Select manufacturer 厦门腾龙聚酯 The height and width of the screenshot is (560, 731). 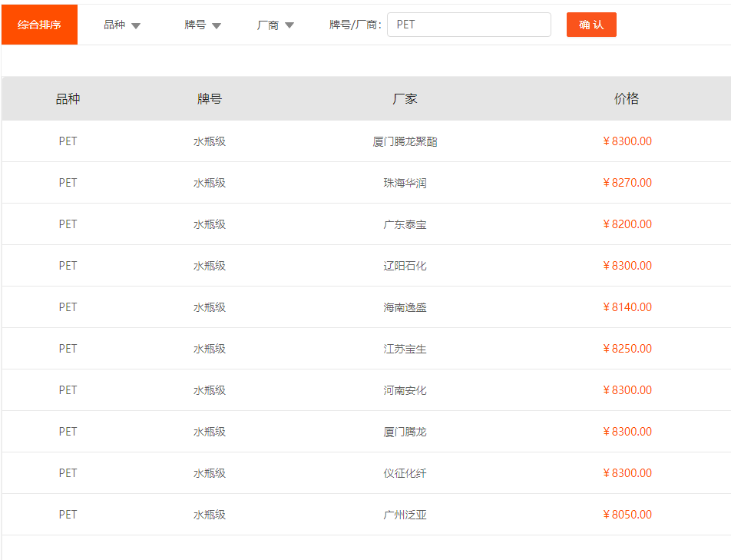pos(405,141)
